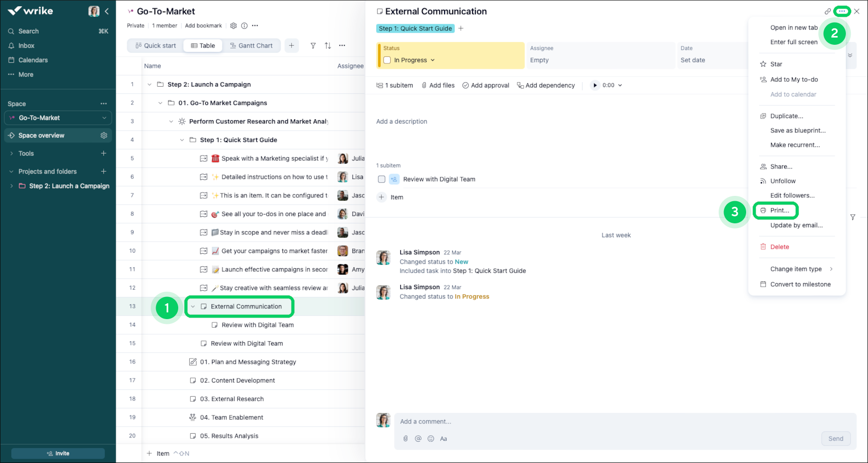
Task: Open the space settings gear icon
Action: (x=234, y=26)
